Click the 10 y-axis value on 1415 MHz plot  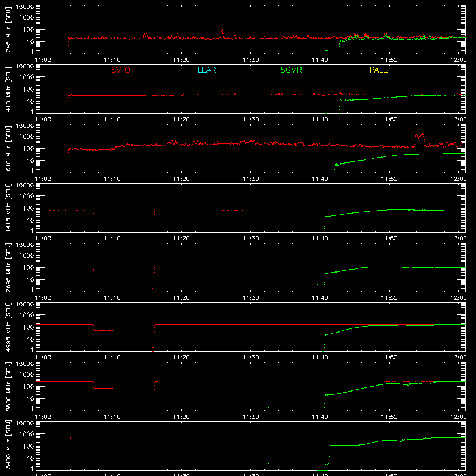click(30, 220)
